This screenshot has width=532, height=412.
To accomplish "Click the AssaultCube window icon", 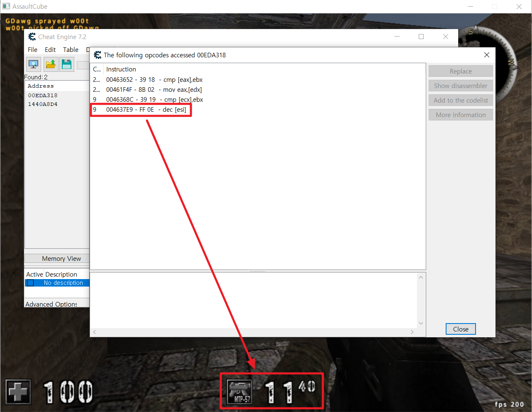I will (x=6, y=6).
